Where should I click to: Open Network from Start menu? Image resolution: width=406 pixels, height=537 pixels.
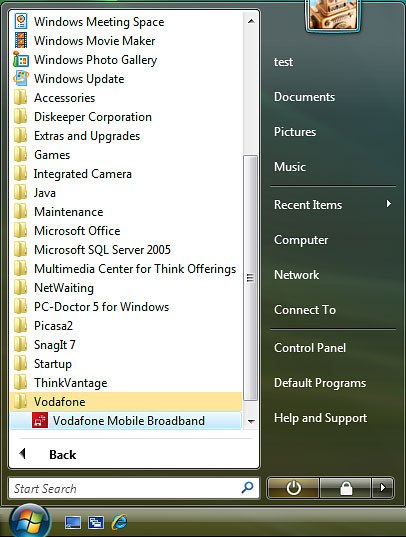[x=296, y=275]
